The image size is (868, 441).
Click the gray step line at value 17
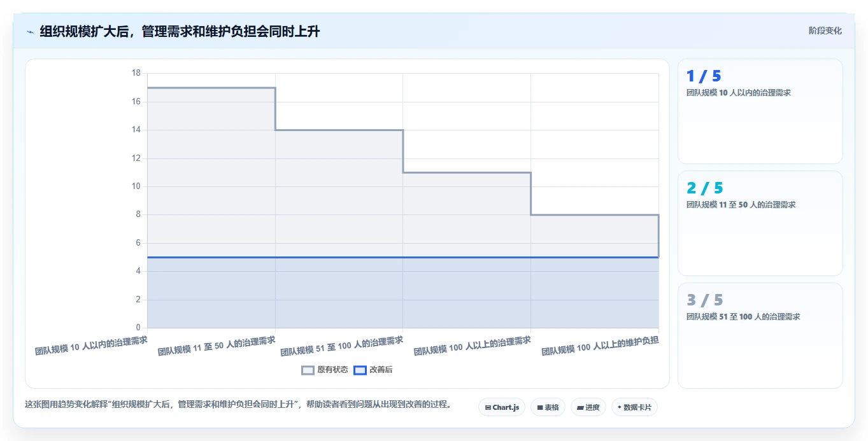211,88
